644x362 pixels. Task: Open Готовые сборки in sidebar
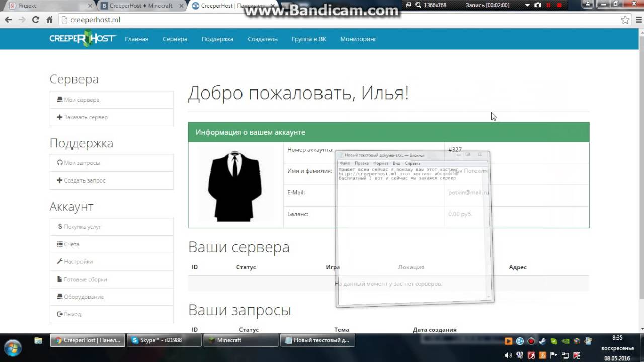(x=112, y=279)
